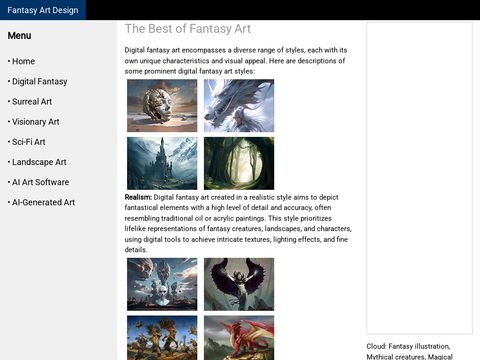Viewport: 480px width, 360px height.
Task: View the red dragon artwork thumbnail
Action: click(x=239, y=338)
